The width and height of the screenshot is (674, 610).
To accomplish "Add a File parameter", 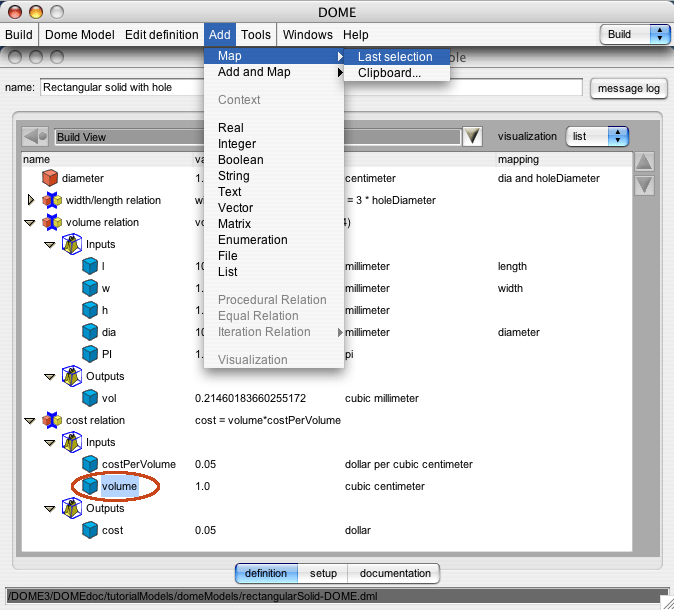I will (x=274, y=256).
